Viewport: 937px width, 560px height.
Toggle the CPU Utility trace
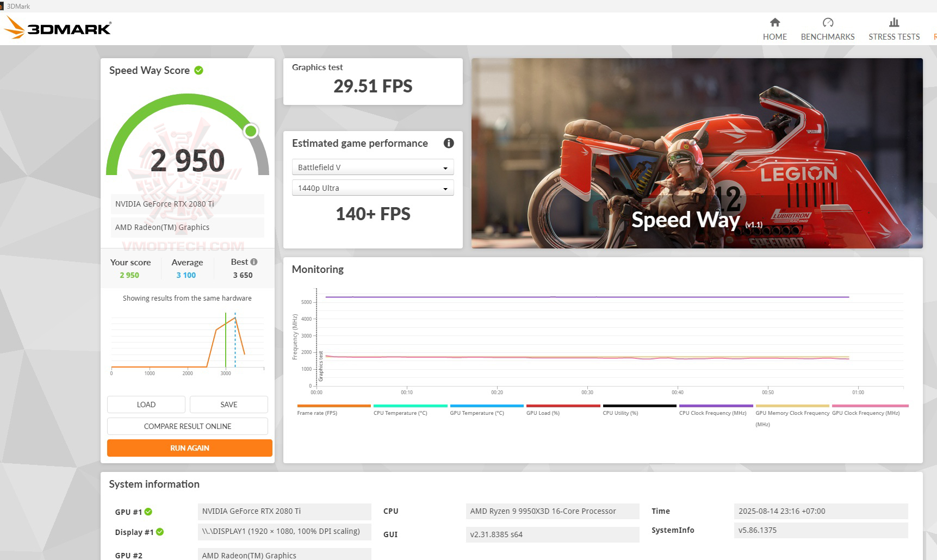click(x=638, y=405)
